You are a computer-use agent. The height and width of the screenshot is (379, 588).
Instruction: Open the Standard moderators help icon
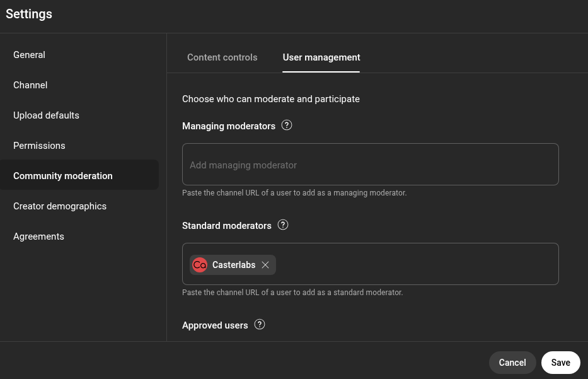[x=283, y=224]
